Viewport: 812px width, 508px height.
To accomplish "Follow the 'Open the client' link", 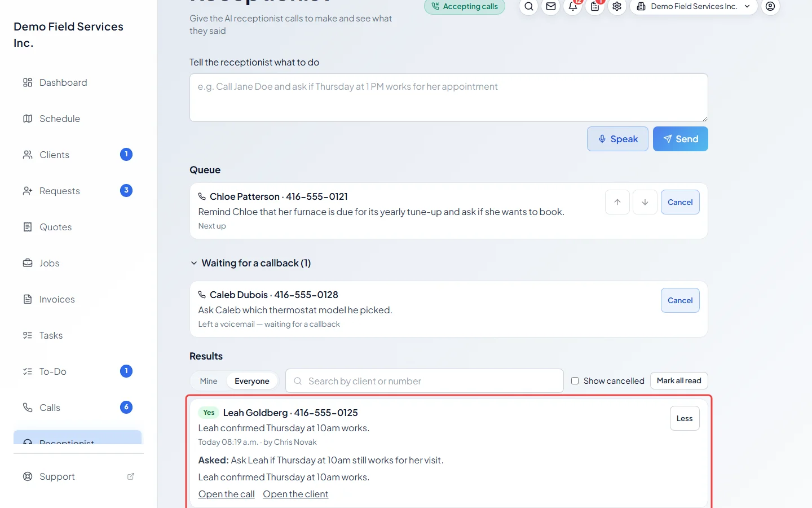I will point(295,494).
